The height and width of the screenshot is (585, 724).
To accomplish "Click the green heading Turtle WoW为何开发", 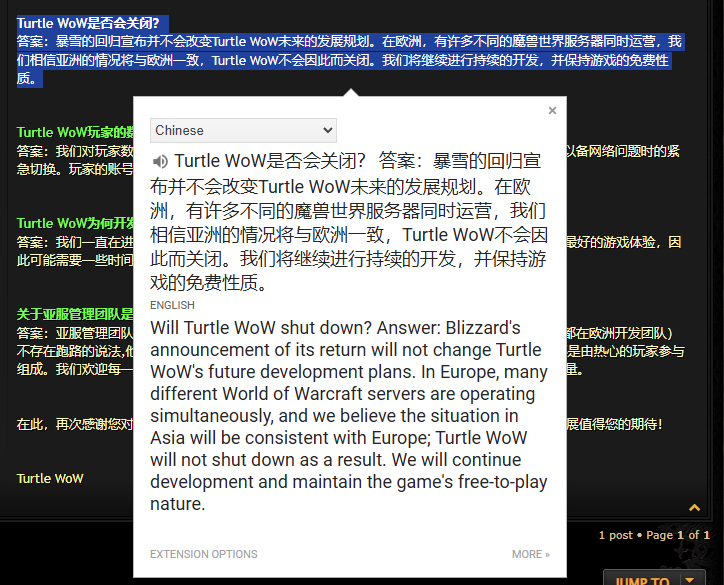I will point(75,223).
